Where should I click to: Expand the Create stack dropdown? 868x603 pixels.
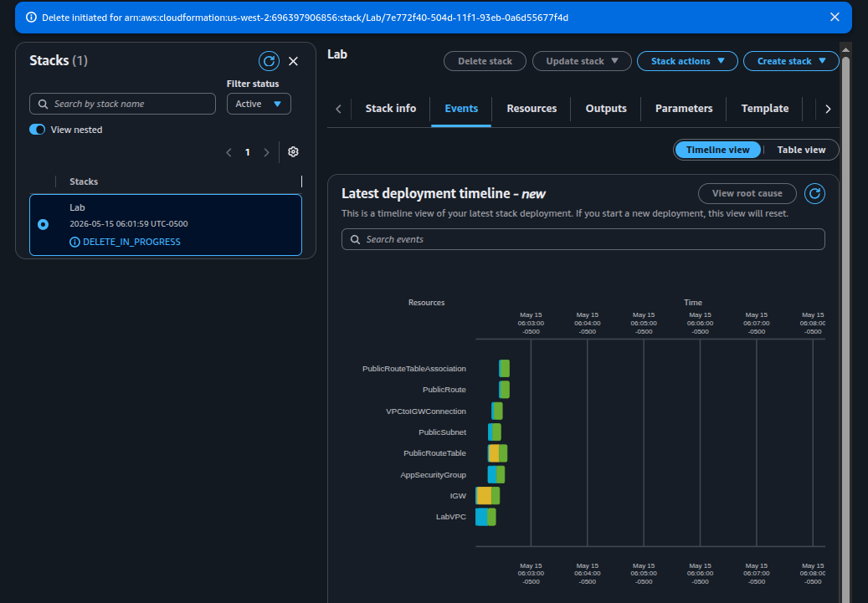coord(791,61)
